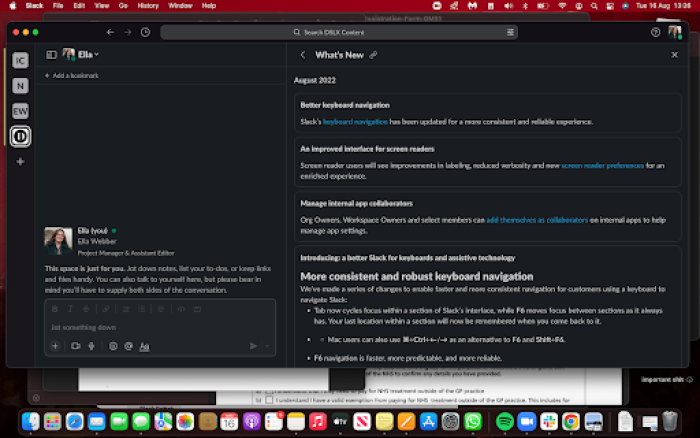This screenshot has height=438, width=700.
Task: Open the user profile avatar menu
Action: [675, 32]
